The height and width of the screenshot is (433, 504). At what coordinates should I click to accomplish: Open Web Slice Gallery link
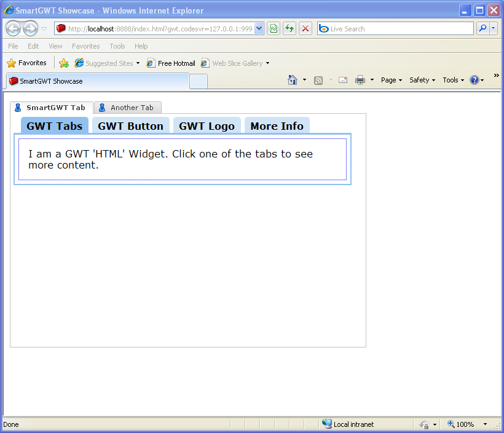pyautogui.click(x=232, y=63)
